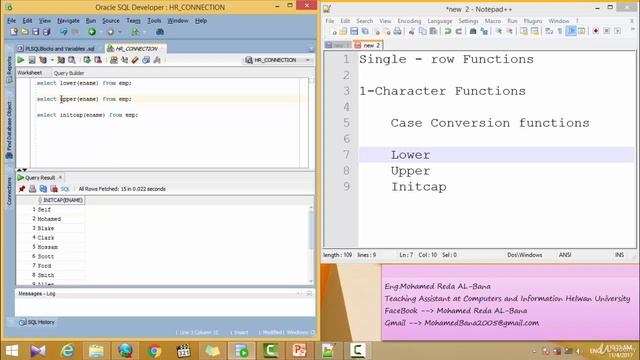Viewport: 640px width, 360px height.
Task: Select the result row 'Blake'
Action: (45, 229)
